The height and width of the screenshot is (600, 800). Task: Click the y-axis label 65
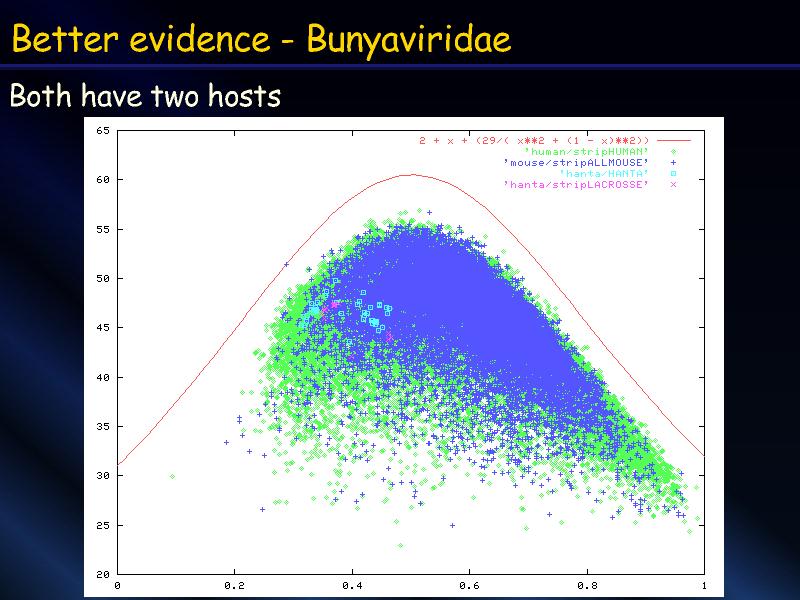[102, 130]
